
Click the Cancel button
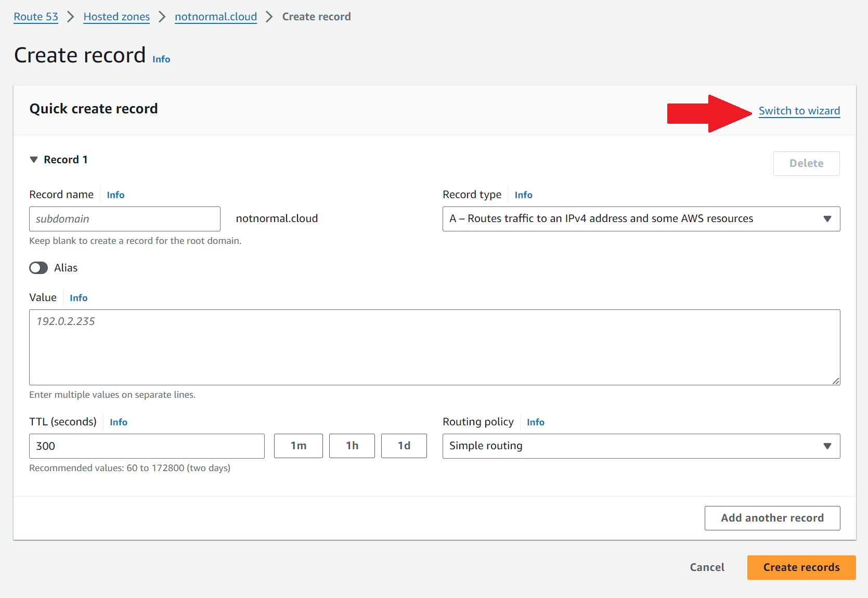707,567
